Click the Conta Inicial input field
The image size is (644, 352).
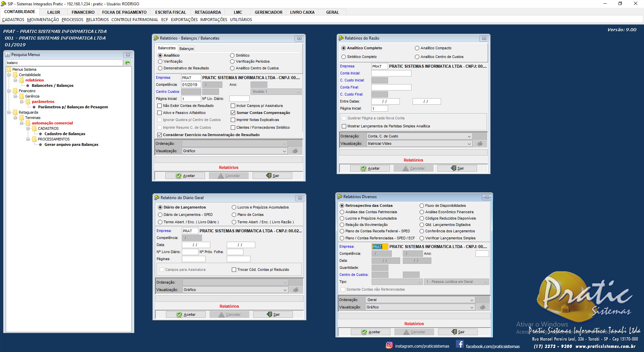pyautogui.click(x=391, y=73)
